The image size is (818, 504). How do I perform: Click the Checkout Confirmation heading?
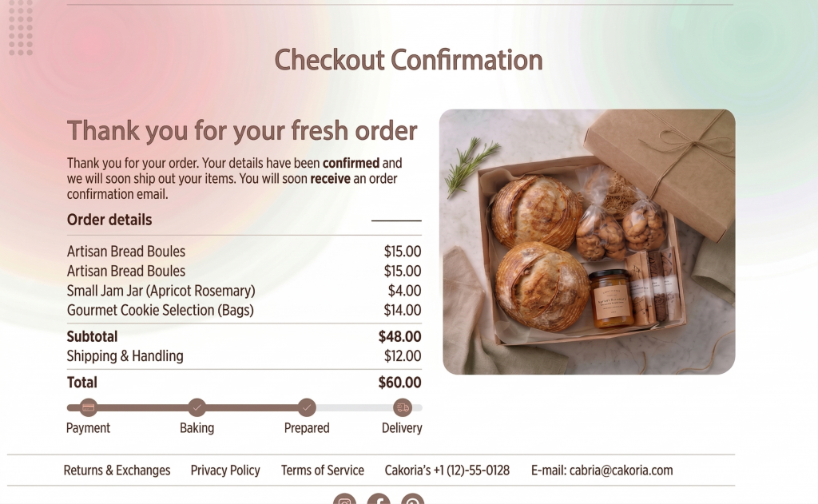point(408,60)
